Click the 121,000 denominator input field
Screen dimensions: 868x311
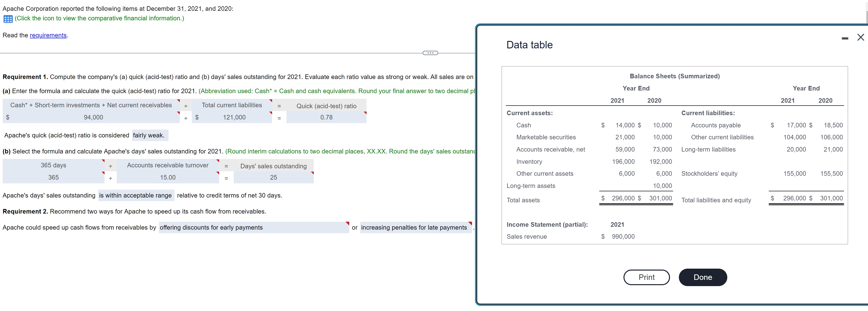point(234,118)
